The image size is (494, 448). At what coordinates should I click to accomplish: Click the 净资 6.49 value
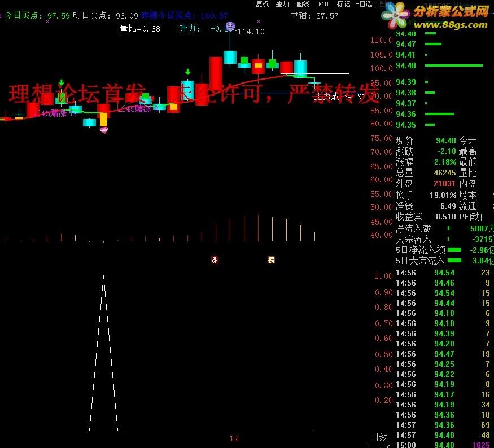[448, 206]
